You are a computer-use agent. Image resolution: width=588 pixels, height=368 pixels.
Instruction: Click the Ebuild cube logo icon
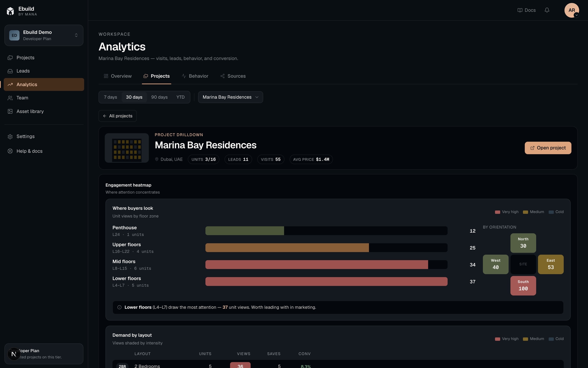[10, 11]
